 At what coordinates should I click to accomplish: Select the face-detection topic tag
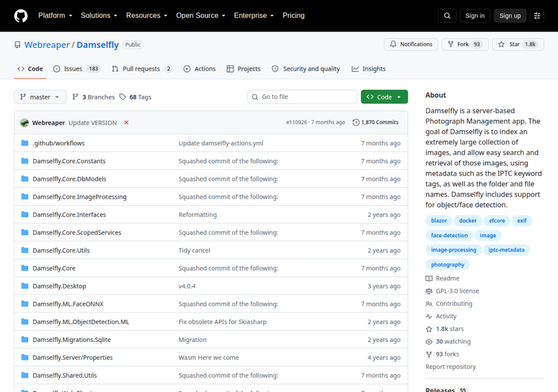(449, 235)
